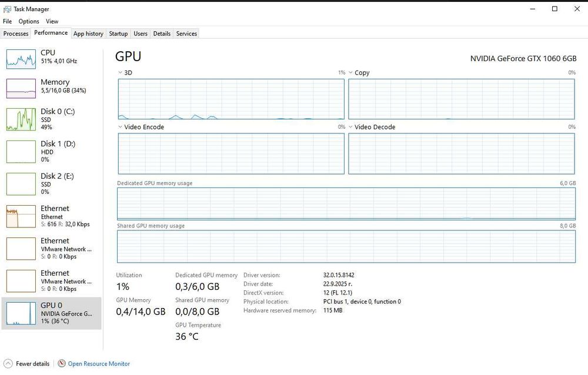Click the 115 MB hardware reserved value
The height and width of the screenshot is (375, 588).
coord(333,310)
